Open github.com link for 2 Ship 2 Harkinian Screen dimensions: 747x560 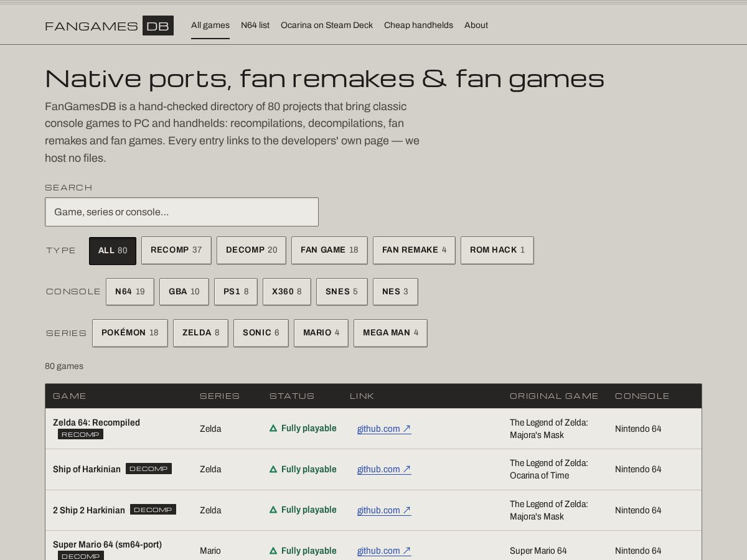[x=384, y=510]
